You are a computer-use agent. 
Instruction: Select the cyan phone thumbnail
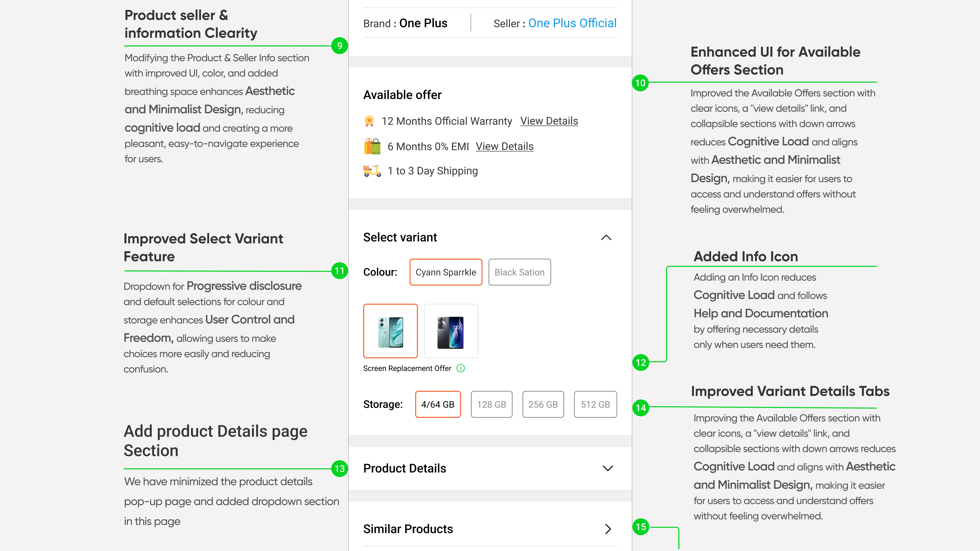(x=390, y=331)
